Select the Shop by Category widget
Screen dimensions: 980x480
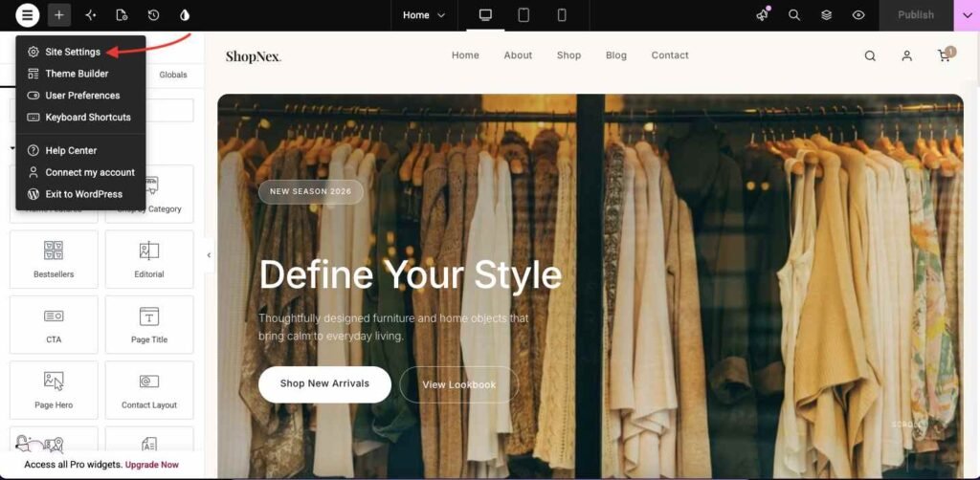click(149, 194)
